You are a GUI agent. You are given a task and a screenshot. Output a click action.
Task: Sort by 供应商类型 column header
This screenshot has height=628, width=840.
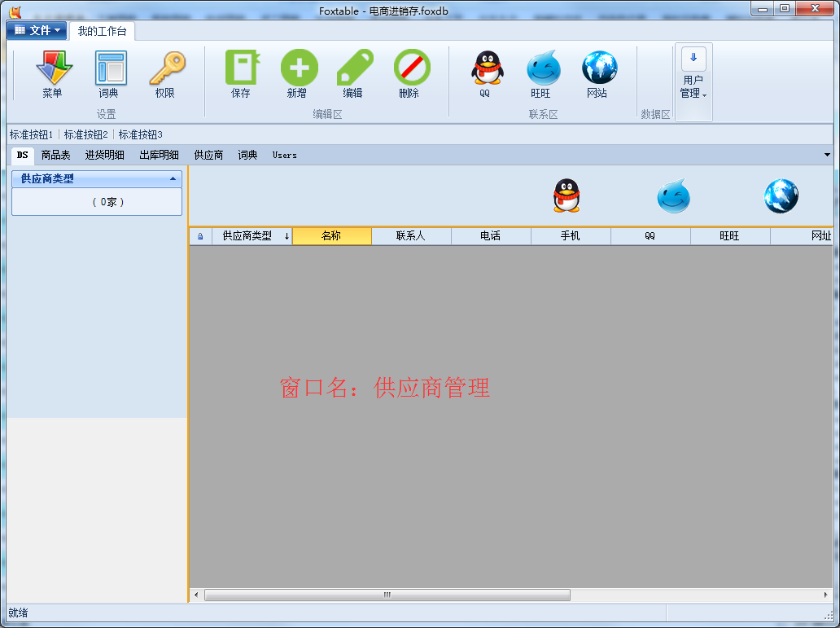[x=252, y=236]
